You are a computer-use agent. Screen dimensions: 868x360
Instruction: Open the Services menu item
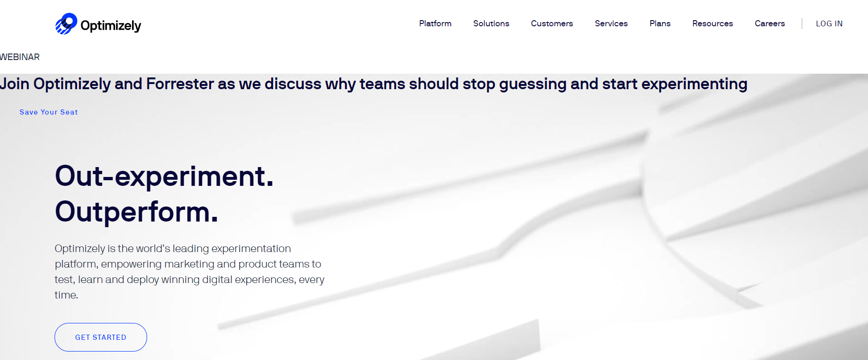click(x=611, y=23)
